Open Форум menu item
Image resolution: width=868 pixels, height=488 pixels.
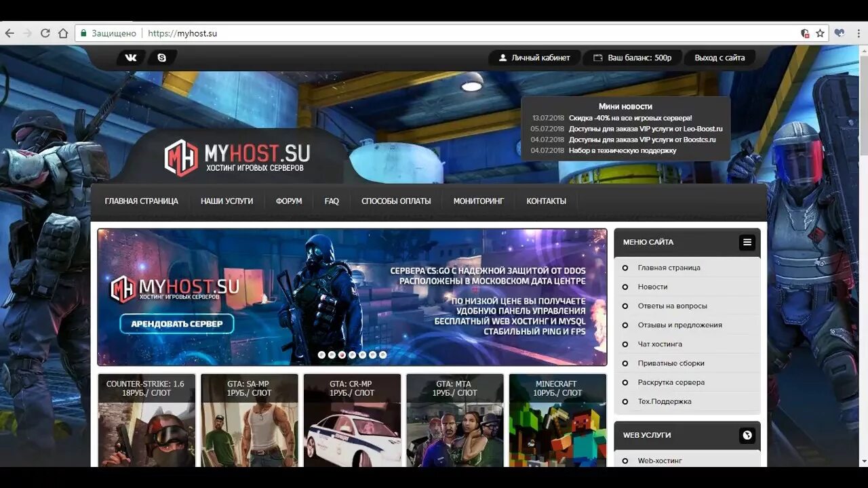pyautogui.click(x=289, y=201)
